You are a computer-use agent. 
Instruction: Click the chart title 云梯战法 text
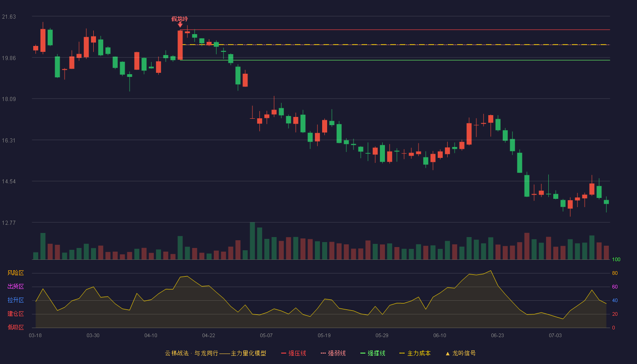tap(177, 353)
